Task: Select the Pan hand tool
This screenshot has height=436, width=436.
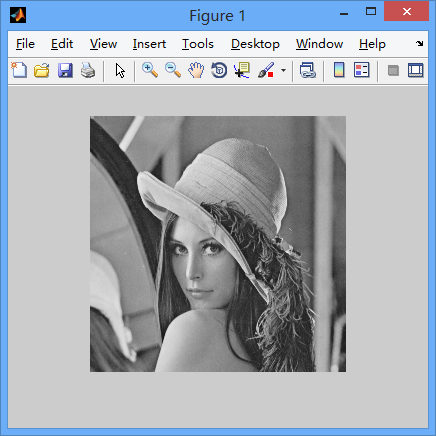Action: (196, 70)
